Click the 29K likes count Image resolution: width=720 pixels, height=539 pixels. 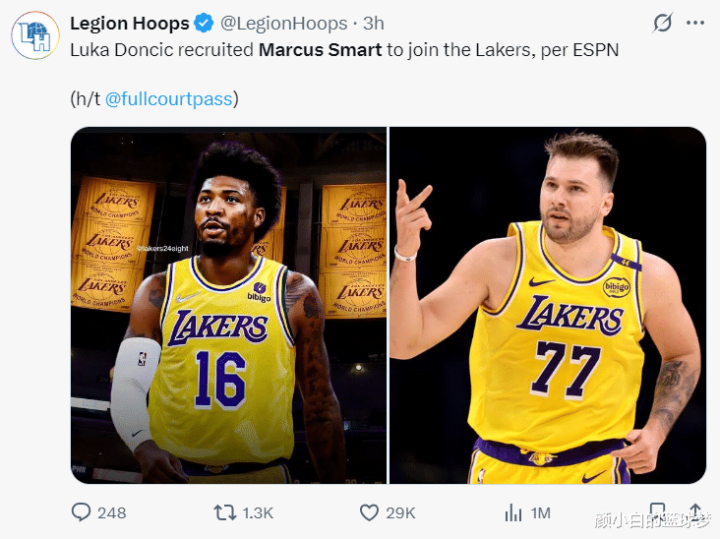point(400,512)
